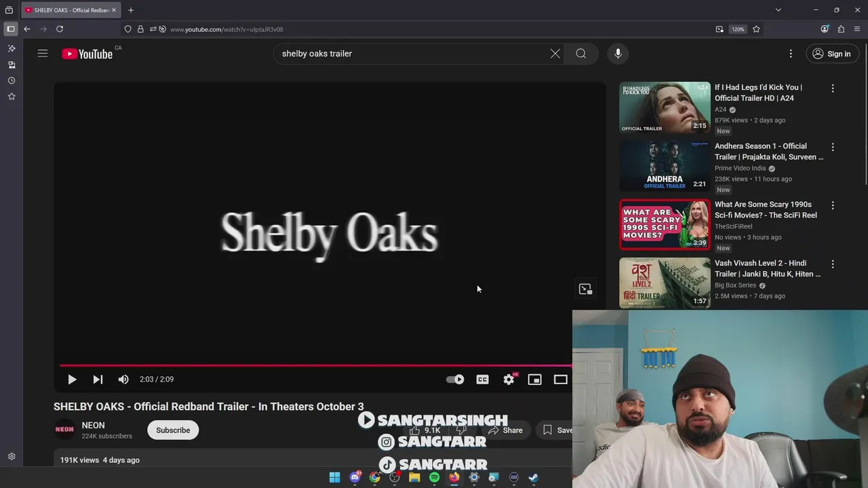Go back in browser history
This screenshot has width=868, height=488.
[x=27, y=29]
